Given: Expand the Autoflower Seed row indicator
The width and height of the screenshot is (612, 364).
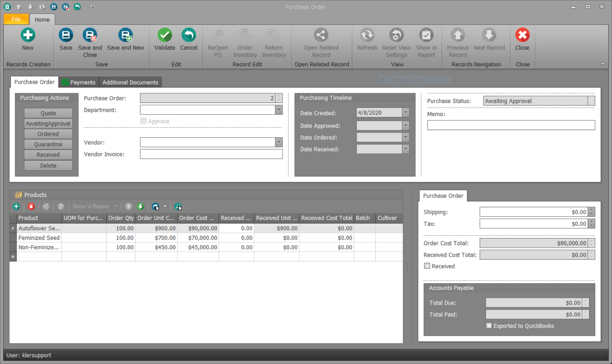Looking at the screenshot, I should 13,228.
